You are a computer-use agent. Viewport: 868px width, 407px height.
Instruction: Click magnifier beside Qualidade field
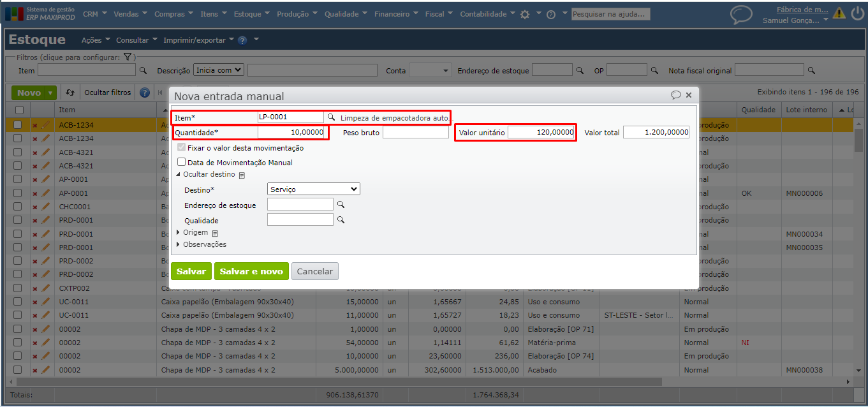coord(341,219)
